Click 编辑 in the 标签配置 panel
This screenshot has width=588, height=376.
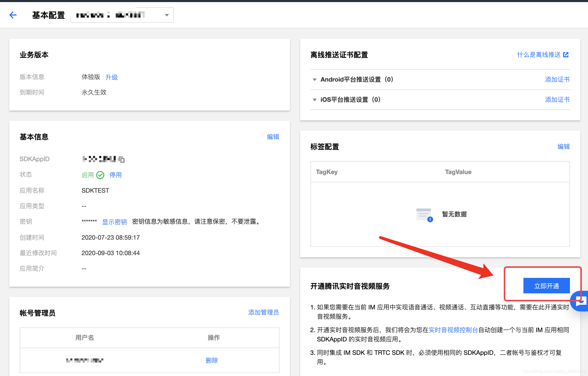563,147
